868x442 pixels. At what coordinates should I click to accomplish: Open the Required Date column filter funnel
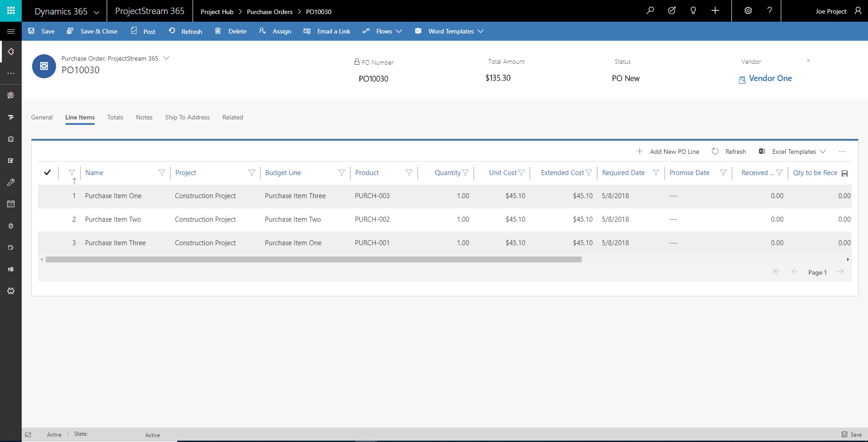point(656,173)
